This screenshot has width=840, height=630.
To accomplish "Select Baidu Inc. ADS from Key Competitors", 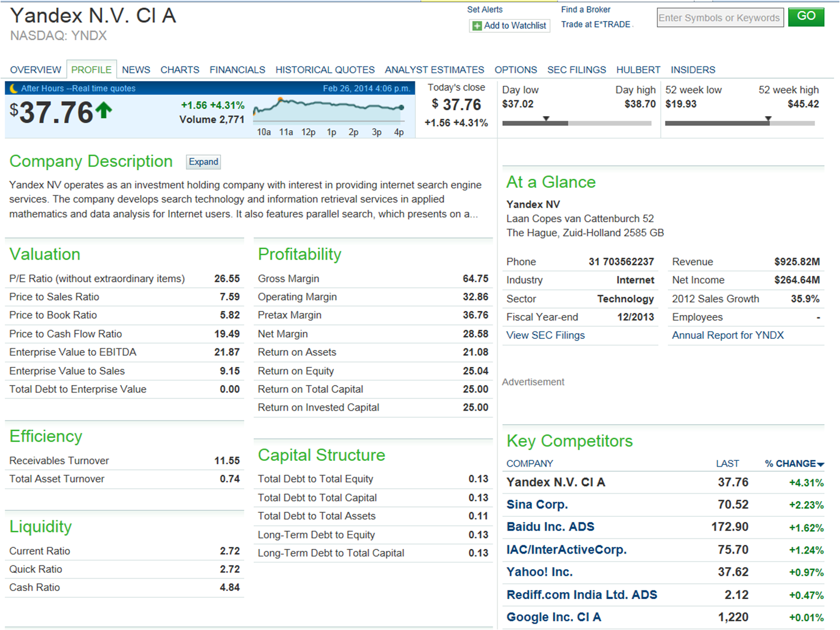I will pos(550,526).
